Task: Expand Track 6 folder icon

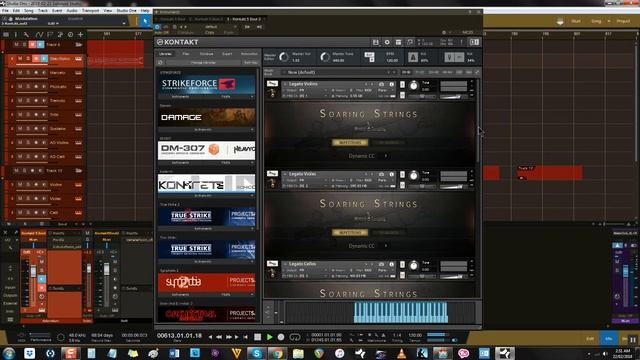Action: [x=78, y=44]
